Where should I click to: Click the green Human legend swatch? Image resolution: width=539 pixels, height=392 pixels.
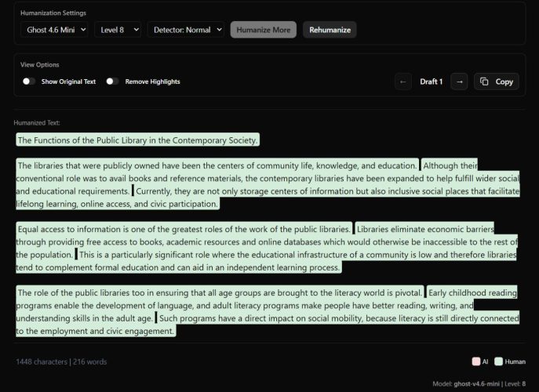[499, 361]
